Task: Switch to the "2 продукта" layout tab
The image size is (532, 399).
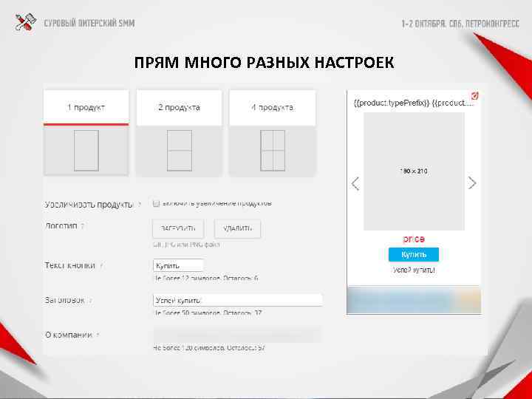Action: pyautogui.click(x=179, y=108)
